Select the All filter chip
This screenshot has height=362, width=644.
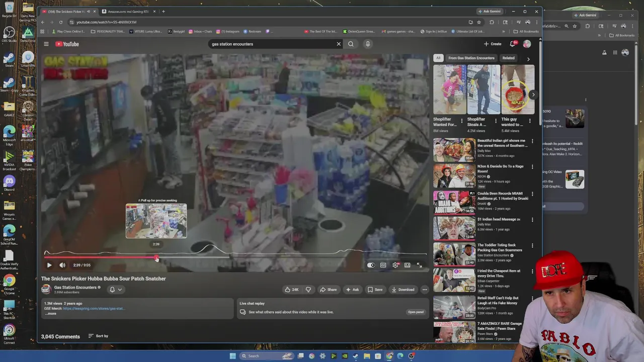[x=438, y=58]
